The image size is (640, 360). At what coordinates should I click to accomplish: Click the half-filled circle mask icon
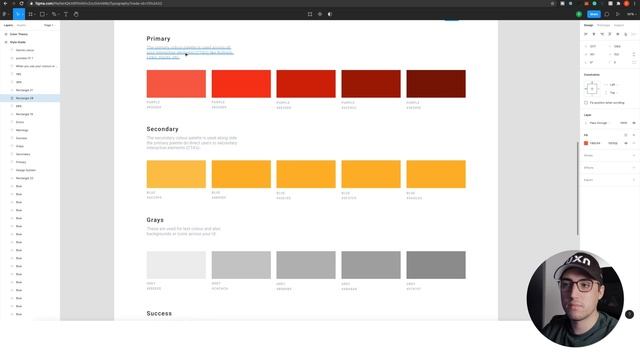coord(330,14)
